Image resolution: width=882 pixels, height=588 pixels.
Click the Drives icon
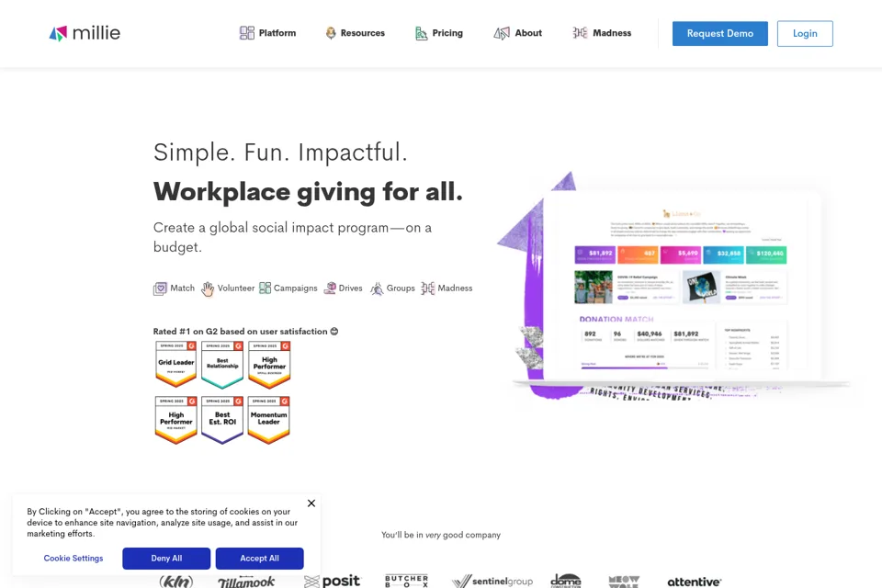[330, 288]
